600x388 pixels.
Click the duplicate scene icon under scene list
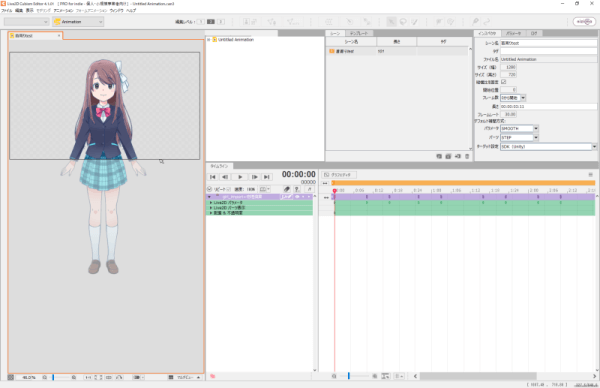click(448, 156)
